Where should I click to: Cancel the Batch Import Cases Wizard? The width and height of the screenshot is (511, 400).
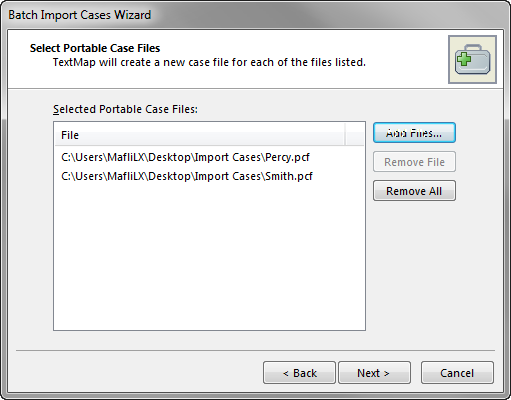[457, 373]
